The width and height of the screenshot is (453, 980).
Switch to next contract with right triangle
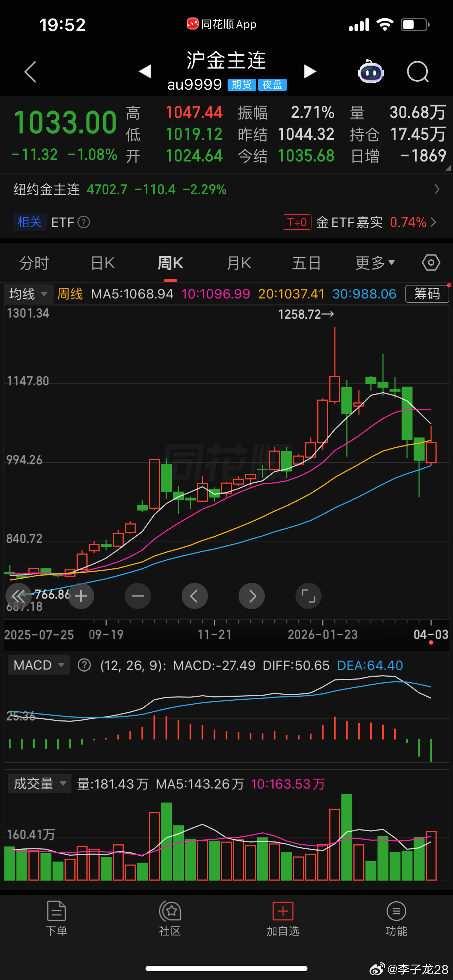(310, 71)
